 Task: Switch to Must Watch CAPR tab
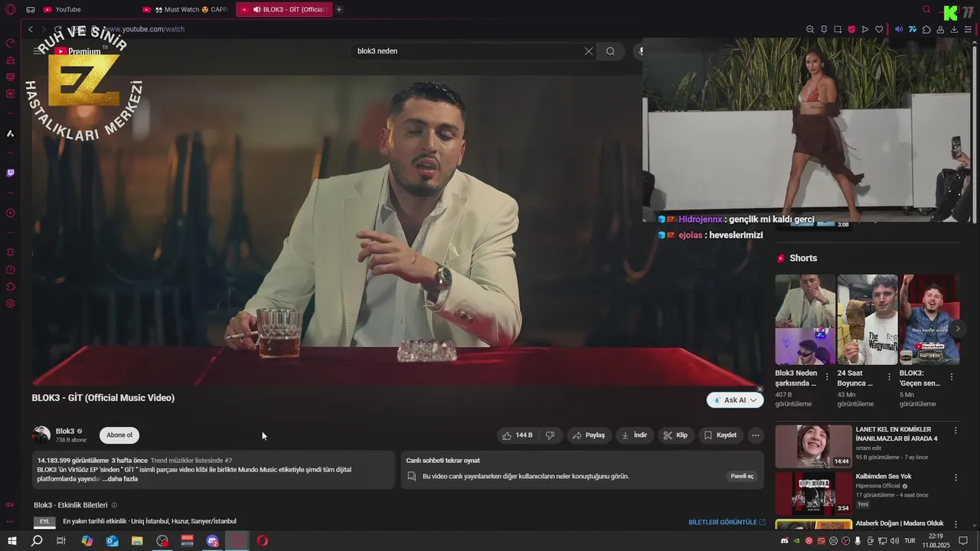click(185, 9)
